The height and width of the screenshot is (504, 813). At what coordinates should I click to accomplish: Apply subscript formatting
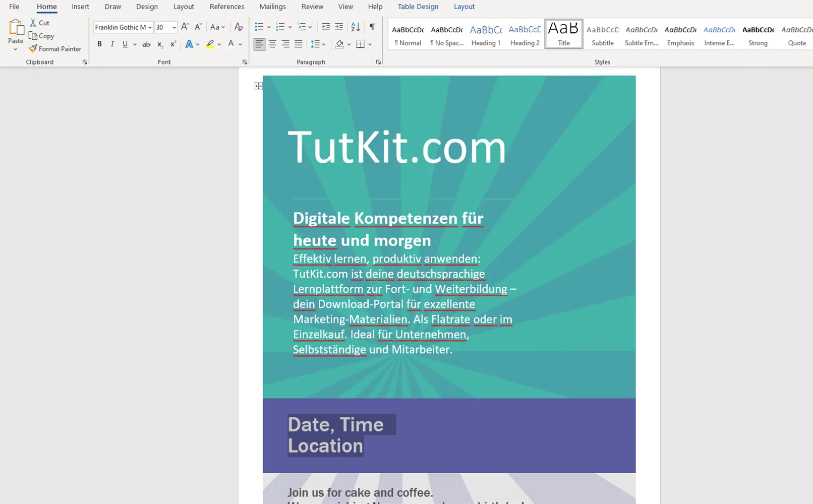coord(160,44)
